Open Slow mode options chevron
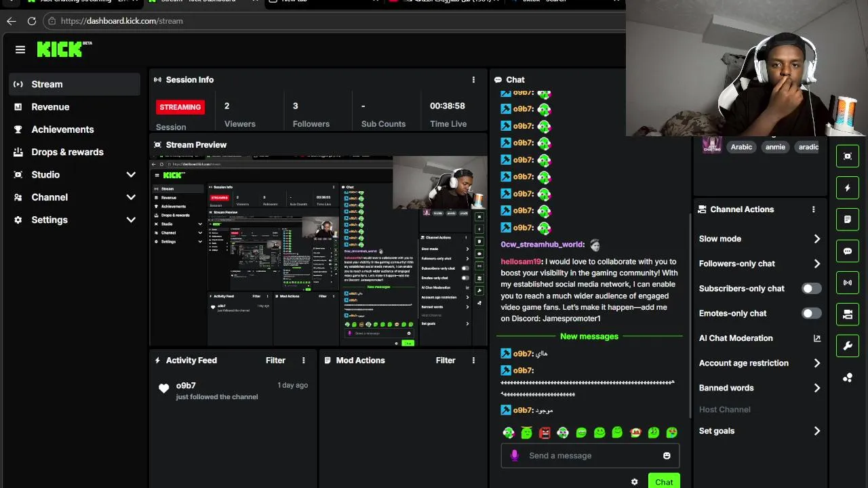 816,239
